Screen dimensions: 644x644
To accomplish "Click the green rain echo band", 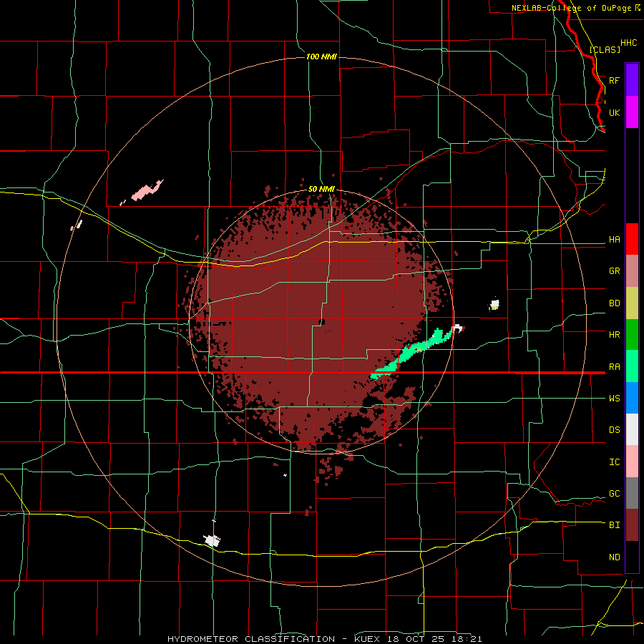I will tap(411, 353).
